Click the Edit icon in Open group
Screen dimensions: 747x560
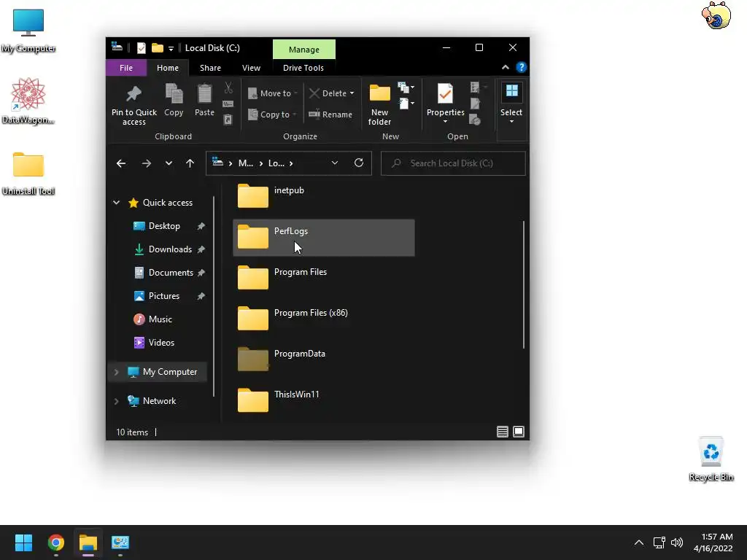475,104
